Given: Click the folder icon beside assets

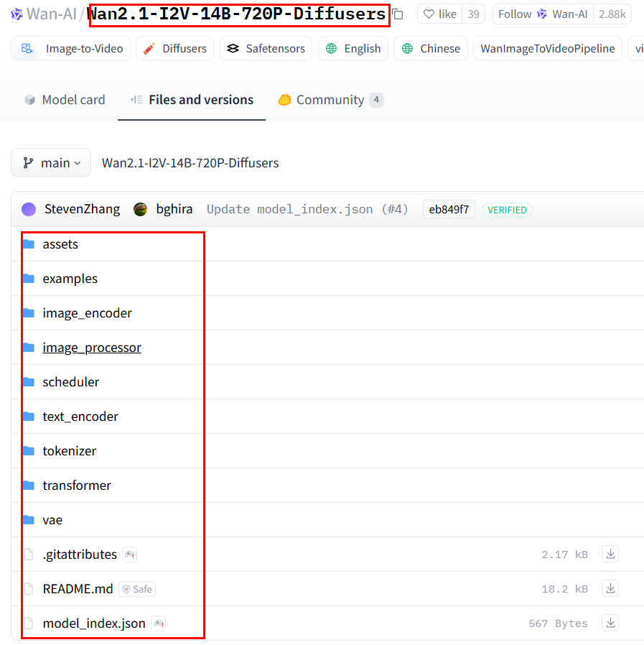Looking at the screenshot, I should [29, 244].
